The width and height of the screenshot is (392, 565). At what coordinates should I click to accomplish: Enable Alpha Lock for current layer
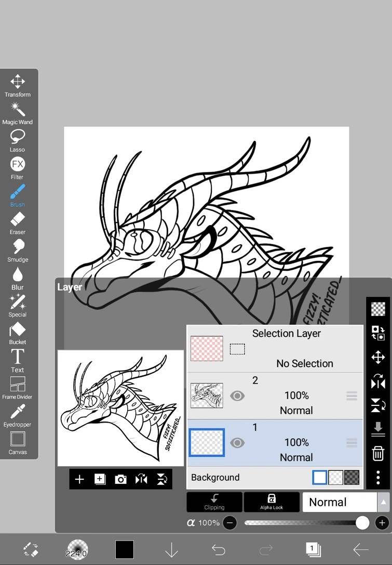pos(272,502)
